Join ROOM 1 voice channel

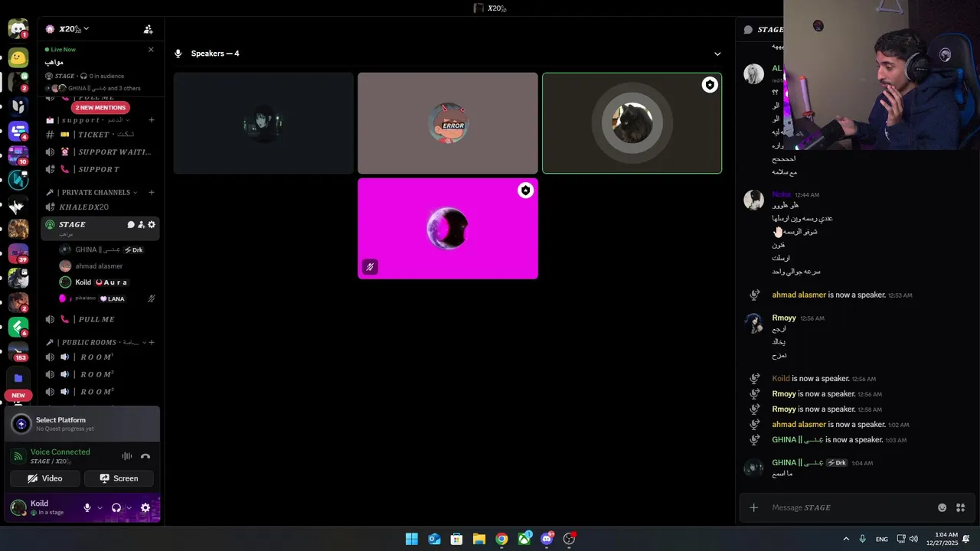point(100,357)
